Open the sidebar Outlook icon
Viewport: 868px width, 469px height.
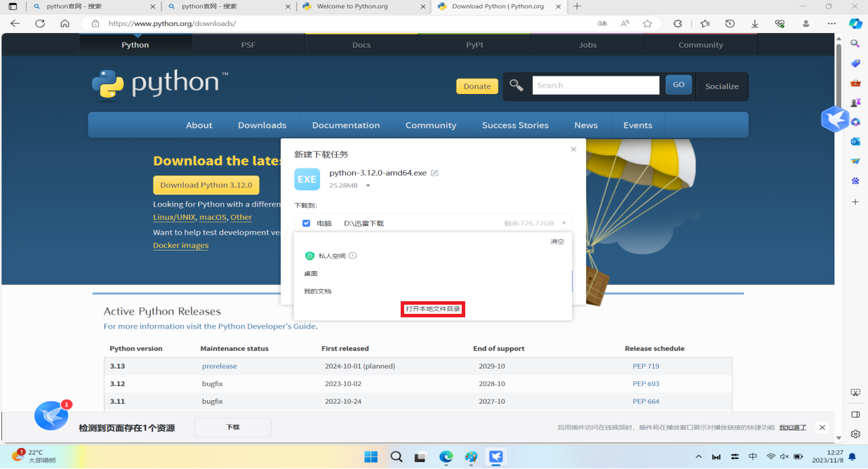(855, 141)
